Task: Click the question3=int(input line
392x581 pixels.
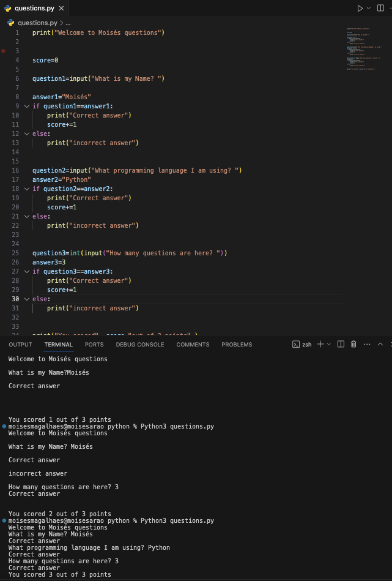Action: click(x=130, y=253)
